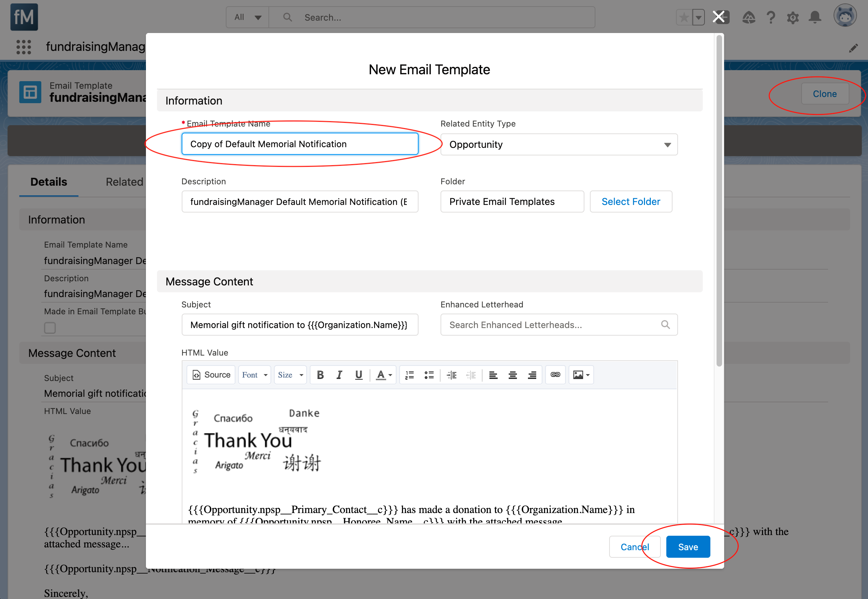The image size is (868, 599).
Task: Increase the indent level
Action: tap(451, 374)
